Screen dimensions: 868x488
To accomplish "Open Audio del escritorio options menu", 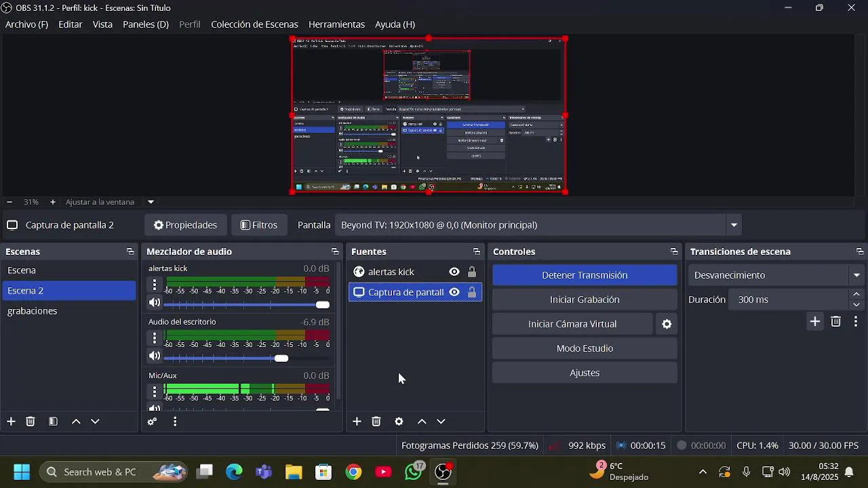I will click(x=155, y=338).
